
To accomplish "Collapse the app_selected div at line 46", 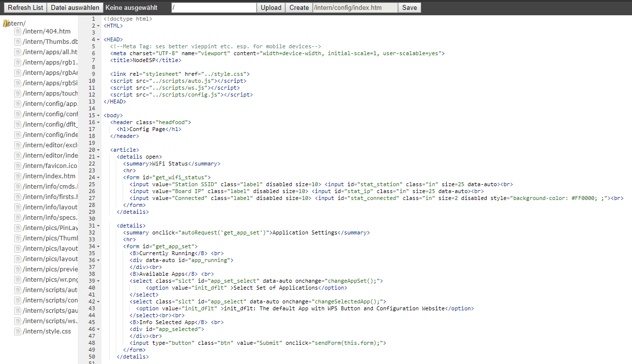I will (x=98, y=329).
